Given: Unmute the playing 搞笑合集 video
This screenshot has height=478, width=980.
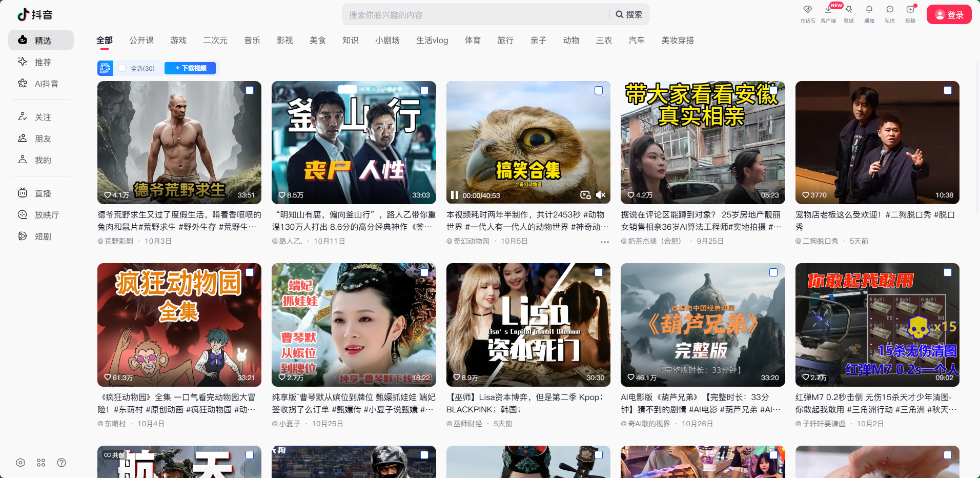Looking at the screenshot, I should tap(601, 195).
